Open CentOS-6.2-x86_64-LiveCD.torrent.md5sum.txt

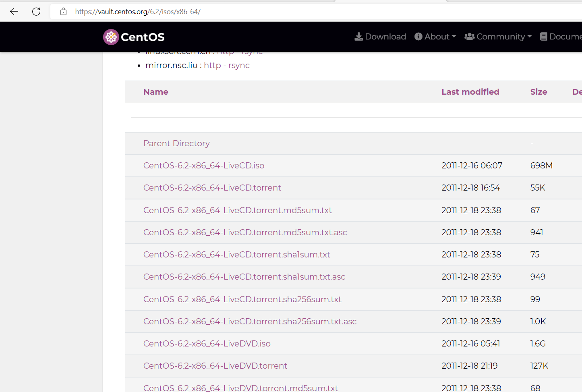pos(238,210)
